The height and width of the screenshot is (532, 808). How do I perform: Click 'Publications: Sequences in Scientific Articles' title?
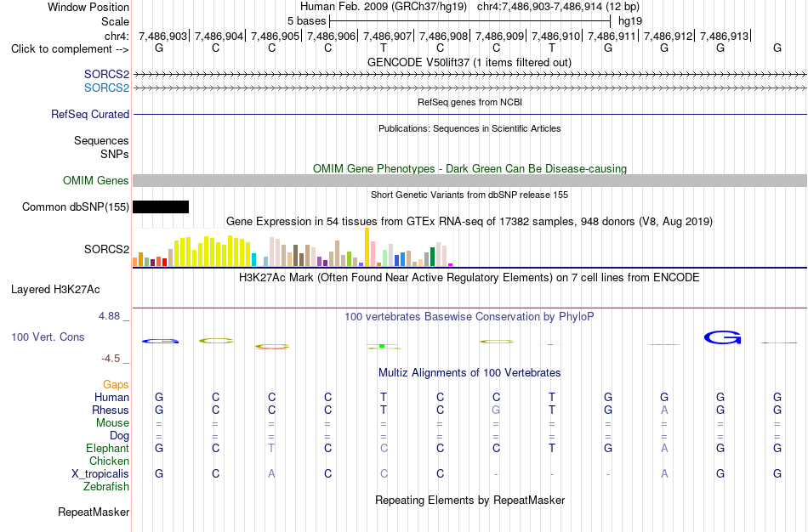(469, 128)
